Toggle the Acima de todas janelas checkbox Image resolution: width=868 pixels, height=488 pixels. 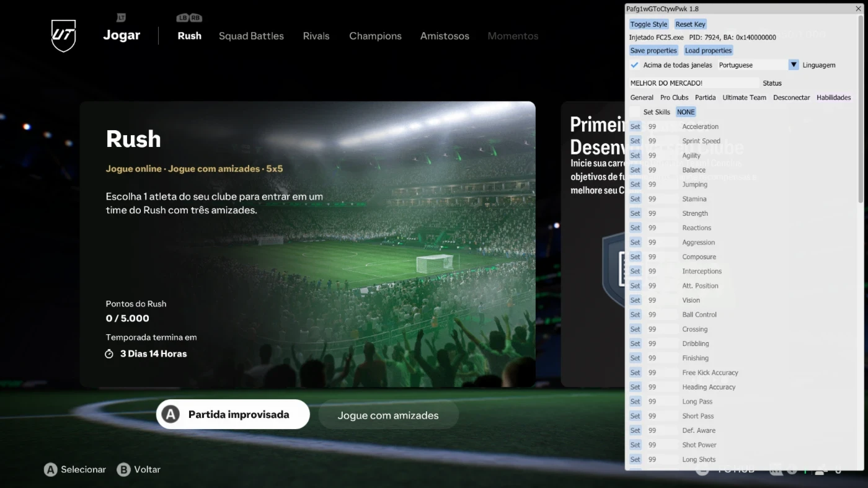634,65
